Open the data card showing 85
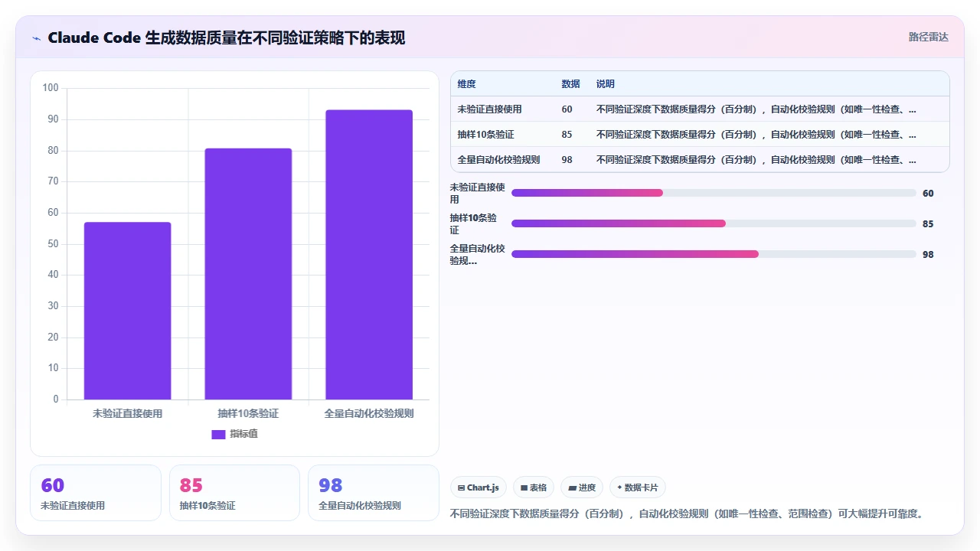Image resolution: width=980 pixels, height=551 pixels. (234, 493)
